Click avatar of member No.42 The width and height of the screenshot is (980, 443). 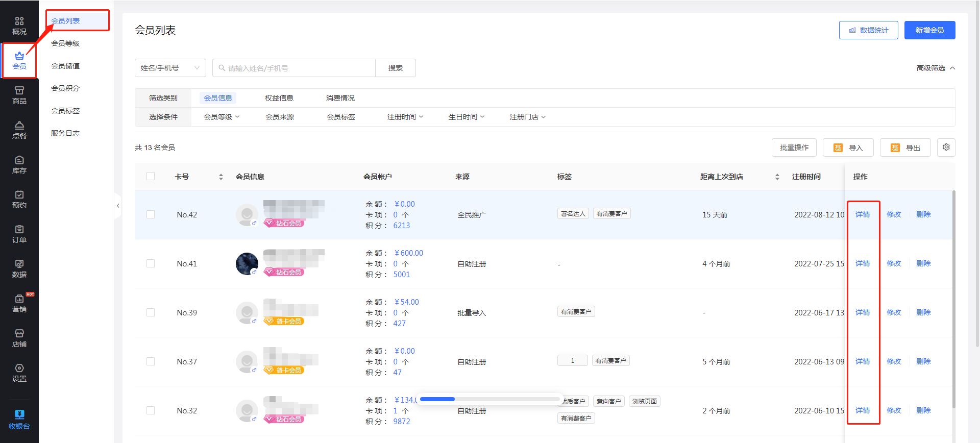247,215
